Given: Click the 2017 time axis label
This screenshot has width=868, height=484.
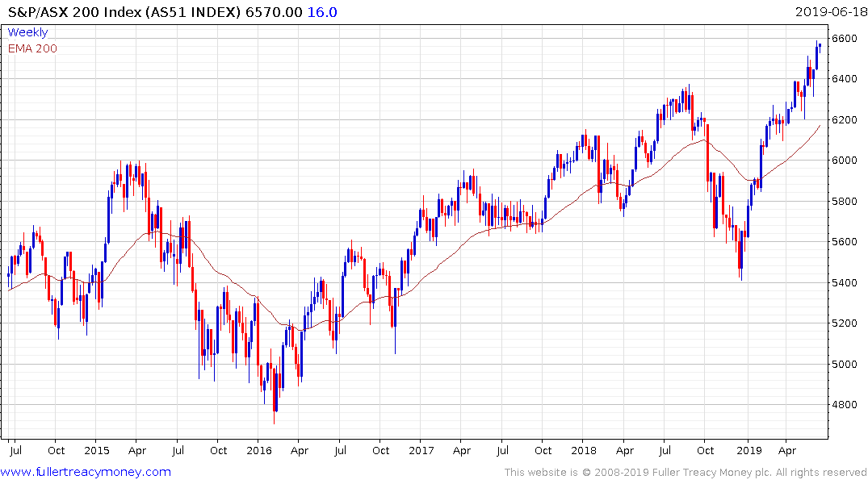Looking at the screenshot, I should 421,450.
